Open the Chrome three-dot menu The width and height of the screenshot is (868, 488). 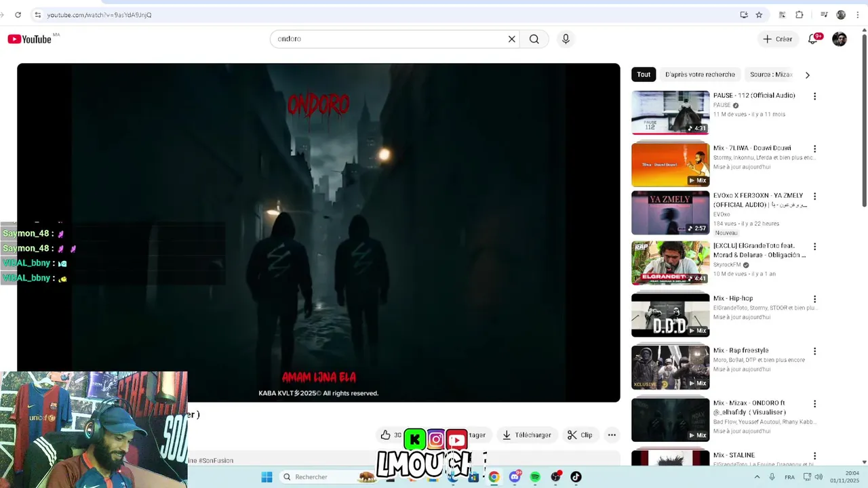point(859,15)
